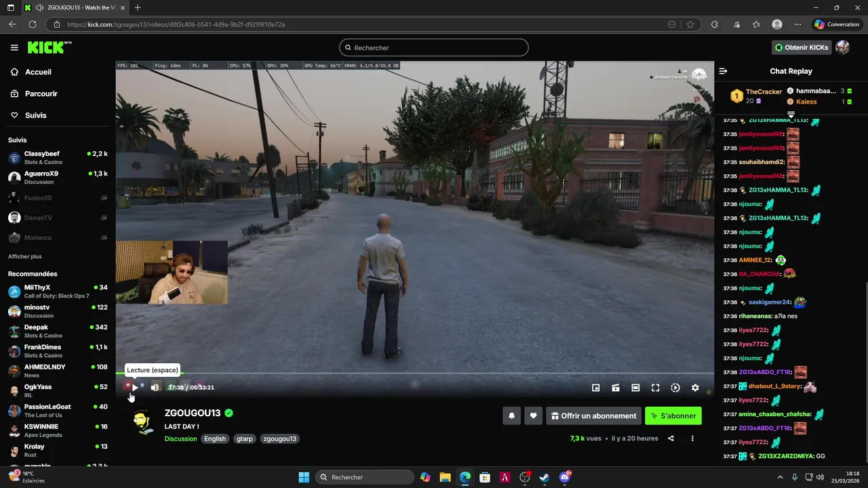Open ZGOUGOU13 channel avatar
The image size is (868, 488).
142,422
